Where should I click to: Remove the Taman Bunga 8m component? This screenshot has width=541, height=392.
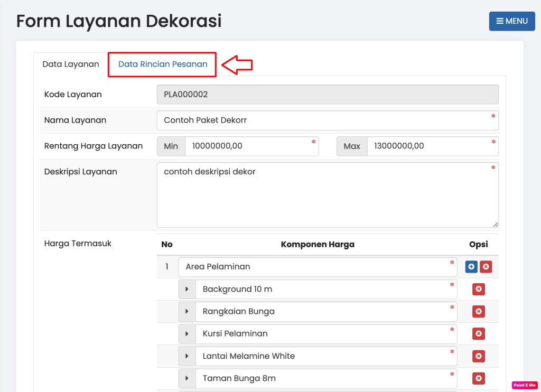478,378
